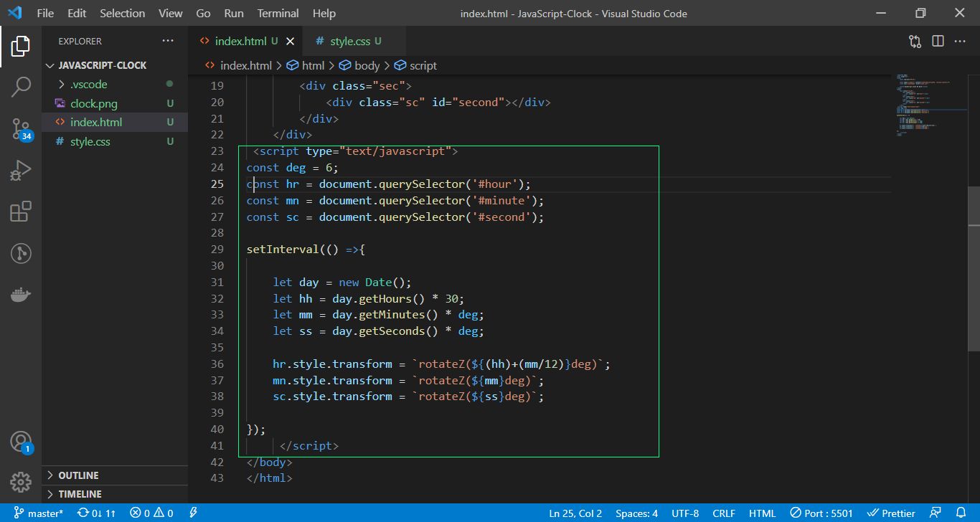Change HTML language mode in status bar
Screen dimensions: 980x522
click(x=762, y=513)
